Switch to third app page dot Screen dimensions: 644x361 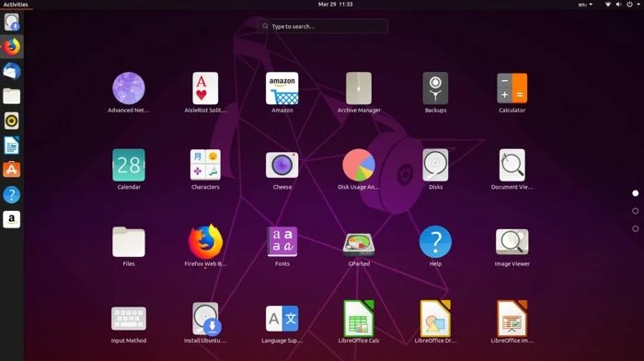coord(636,228)
